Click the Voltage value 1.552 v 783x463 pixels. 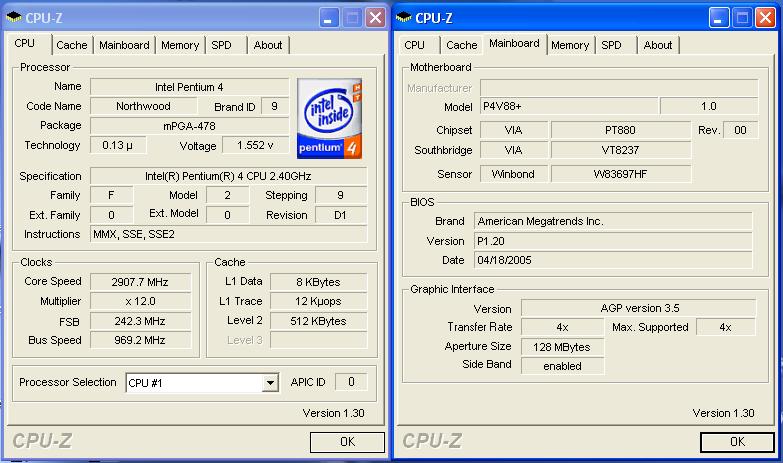tap(255, 145)
